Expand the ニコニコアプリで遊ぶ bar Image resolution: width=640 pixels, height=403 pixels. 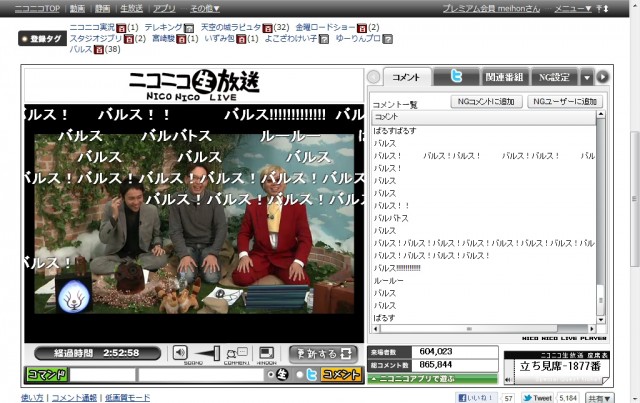tap(433, 379)
